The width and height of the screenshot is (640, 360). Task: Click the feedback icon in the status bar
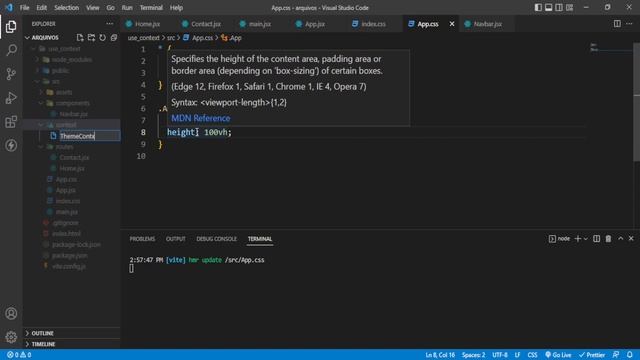pos(616,355)
